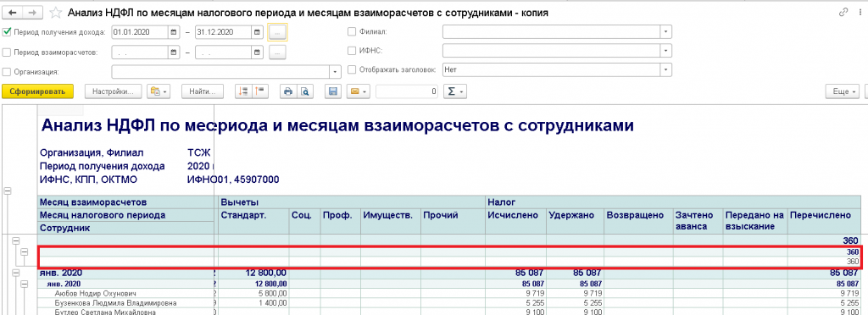Go forward with the right arrow button
The width and height of the screenshot is (868, 315).
point(32,12)
